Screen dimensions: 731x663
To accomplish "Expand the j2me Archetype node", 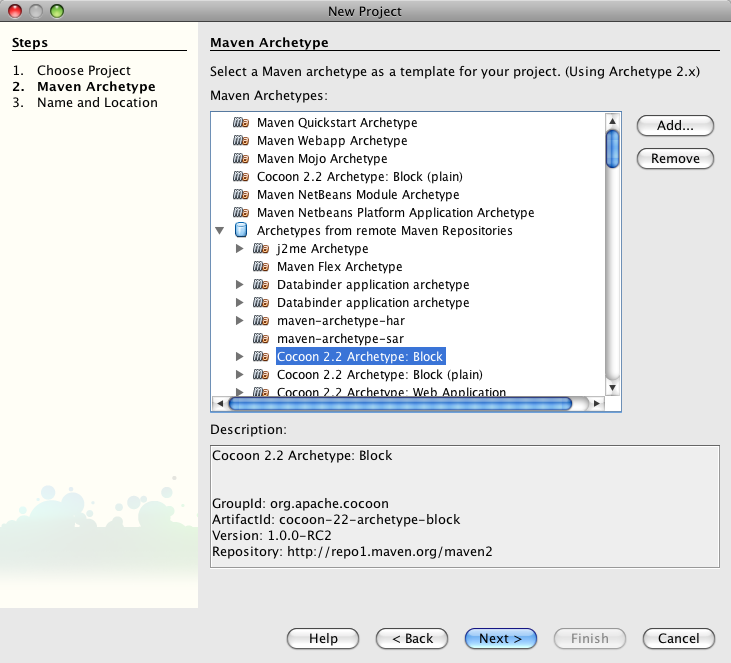I will click(239, 249).
